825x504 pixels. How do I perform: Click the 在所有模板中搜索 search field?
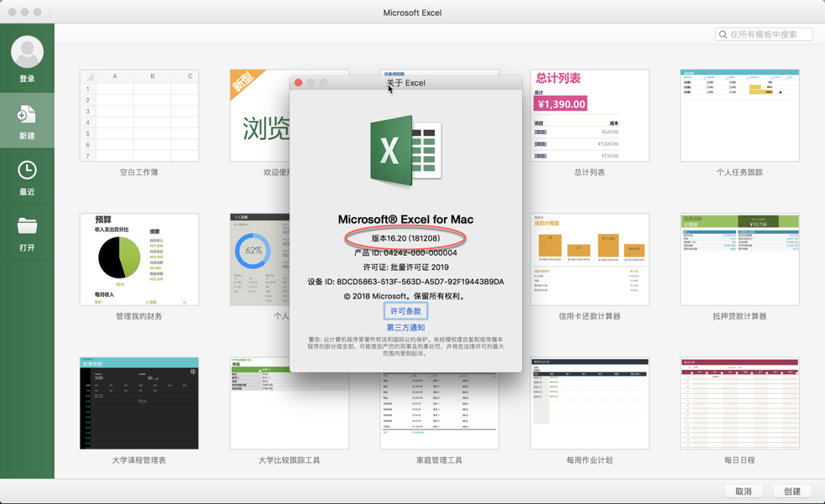[x=764, y=34]
